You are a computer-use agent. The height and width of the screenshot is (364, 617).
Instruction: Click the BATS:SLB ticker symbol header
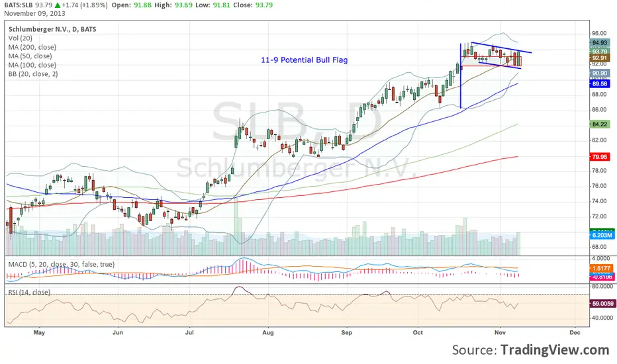point(19,5)
